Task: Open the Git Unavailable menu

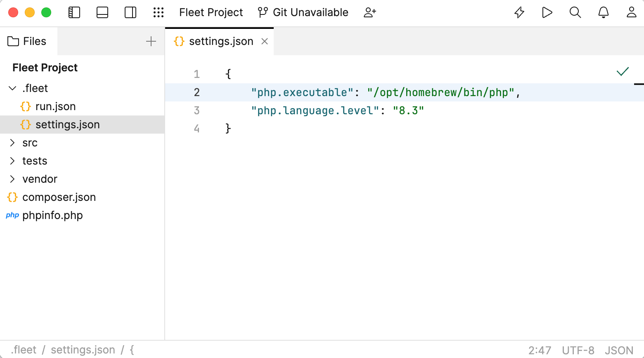Action: point(303,12)
